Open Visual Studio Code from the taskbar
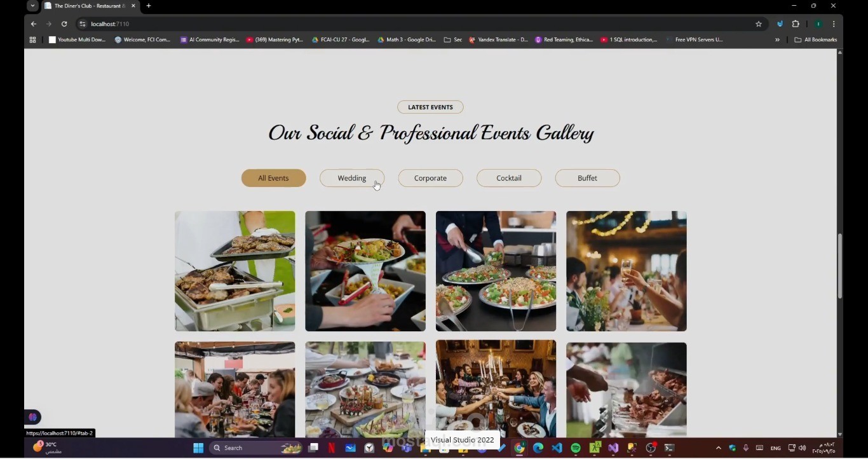This screenshot has width=868, height=459. [x=557, y=448]
